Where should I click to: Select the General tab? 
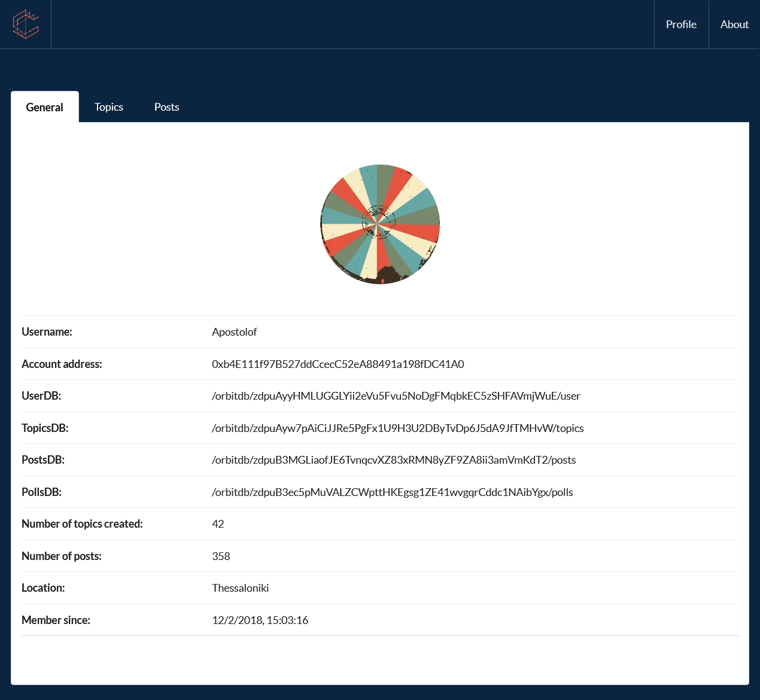tap(45, 107)
